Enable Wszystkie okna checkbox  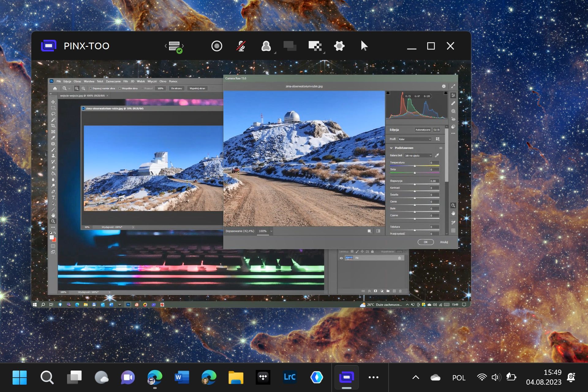pos(120,89)
